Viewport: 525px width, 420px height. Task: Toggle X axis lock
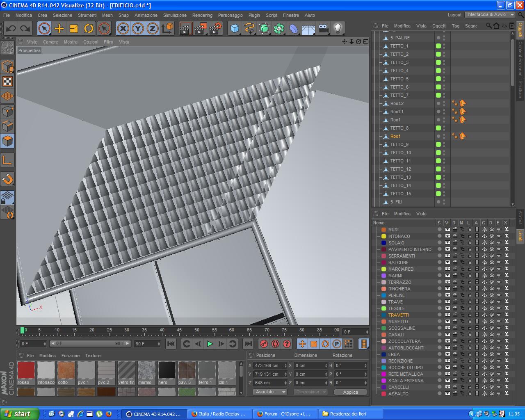point(123,29)
